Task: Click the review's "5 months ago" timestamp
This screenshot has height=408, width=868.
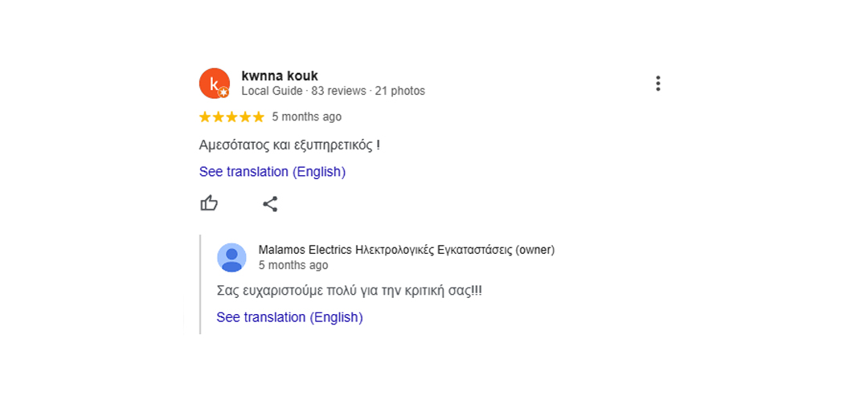Action: 307,116
